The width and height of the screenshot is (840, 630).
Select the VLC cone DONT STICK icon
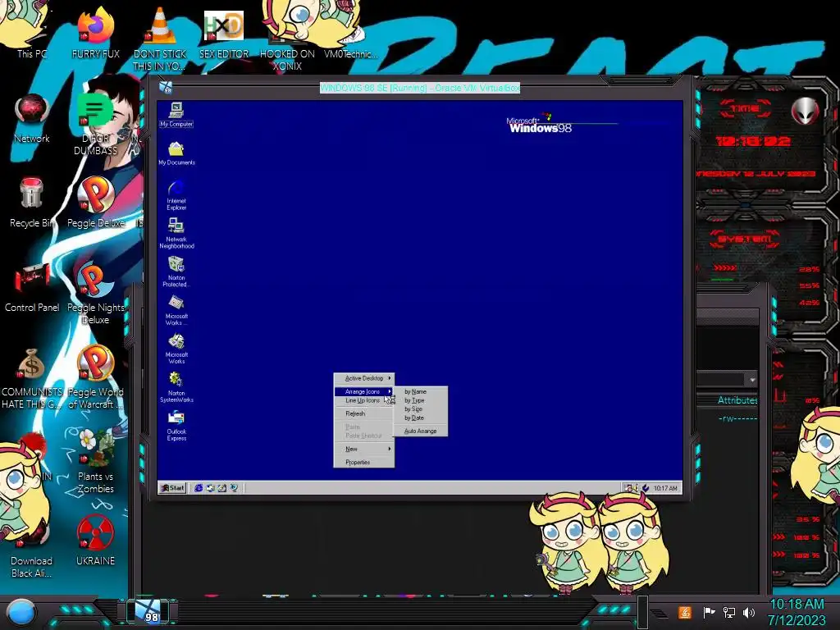(x=160, y=39)
